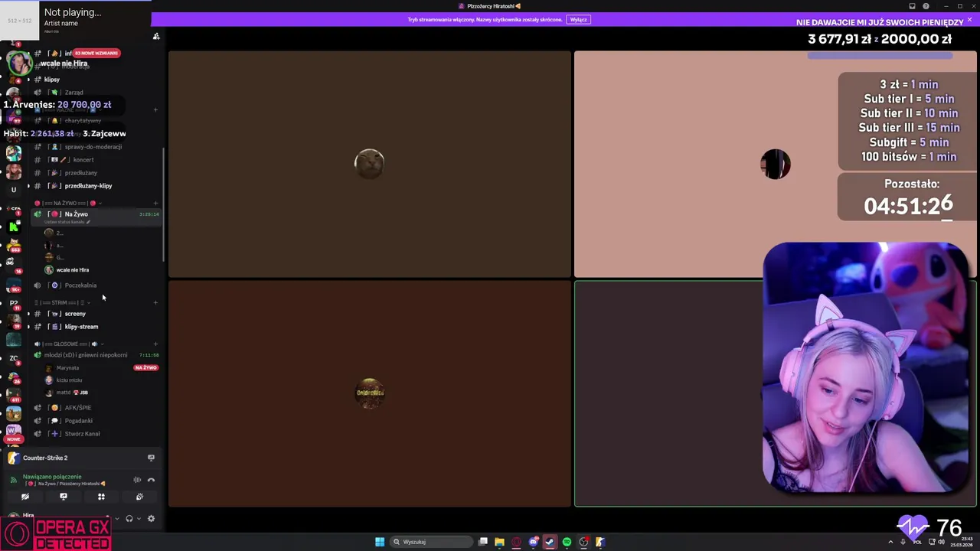The width and height of the screenshot is (980, 551).
Task: Click the camera toggle button in voice panel
Action: (x=25, y=497)
